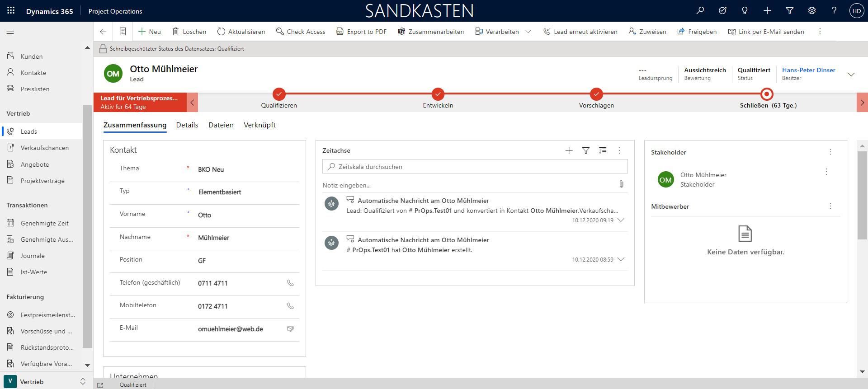
Task: Open the Dynamics 365 app launcher waffle
Action: 11,10
